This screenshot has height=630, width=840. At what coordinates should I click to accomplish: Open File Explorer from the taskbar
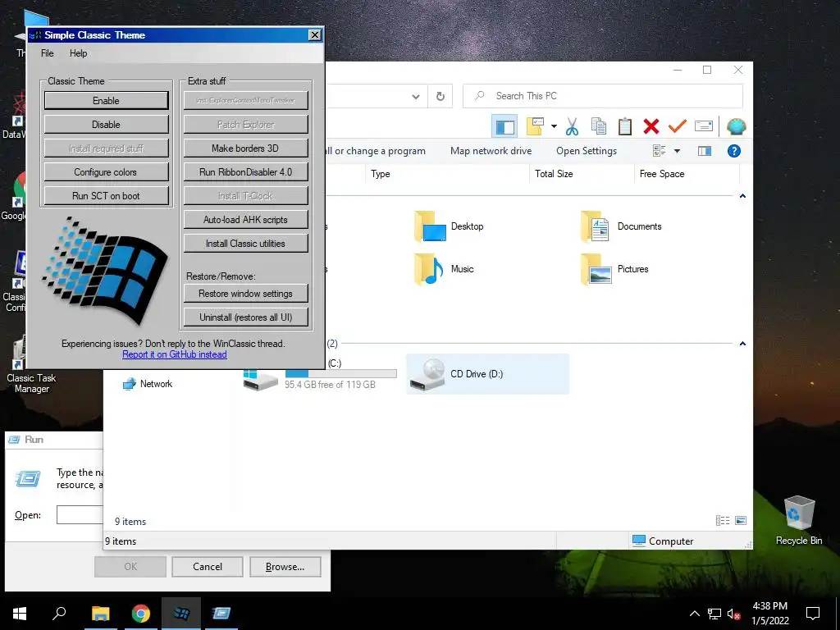point(100,614)
